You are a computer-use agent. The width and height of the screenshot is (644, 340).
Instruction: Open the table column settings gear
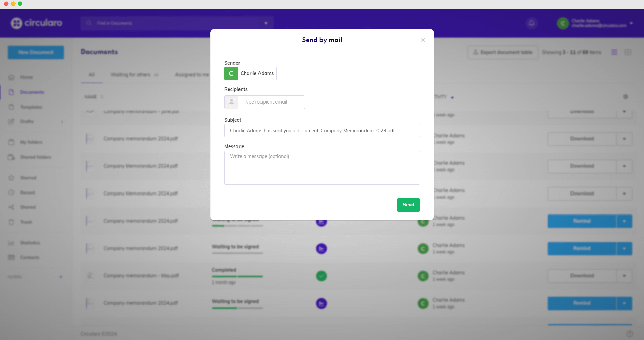point(625,97)
